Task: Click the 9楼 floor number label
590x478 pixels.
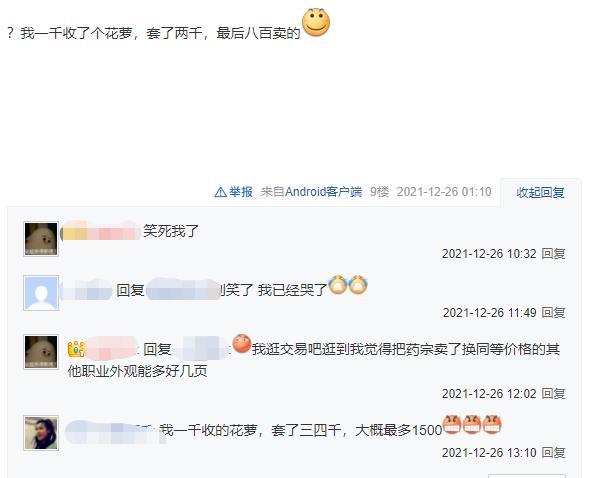Action: pos(379,192)
